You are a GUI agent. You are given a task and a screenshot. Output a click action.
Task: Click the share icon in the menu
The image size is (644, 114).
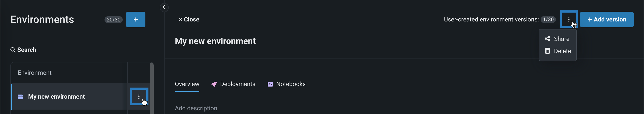click(x=547, y=39)
